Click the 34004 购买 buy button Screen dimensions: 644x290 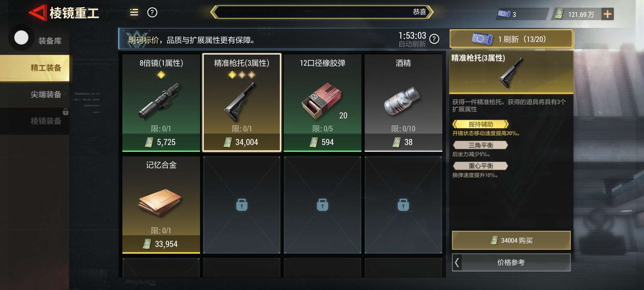[x=511, y=240]
